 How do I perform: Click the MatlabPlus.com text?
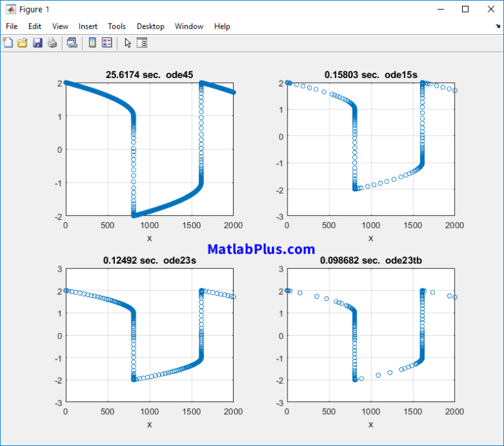pyautogui.click(x=261, y=249)
